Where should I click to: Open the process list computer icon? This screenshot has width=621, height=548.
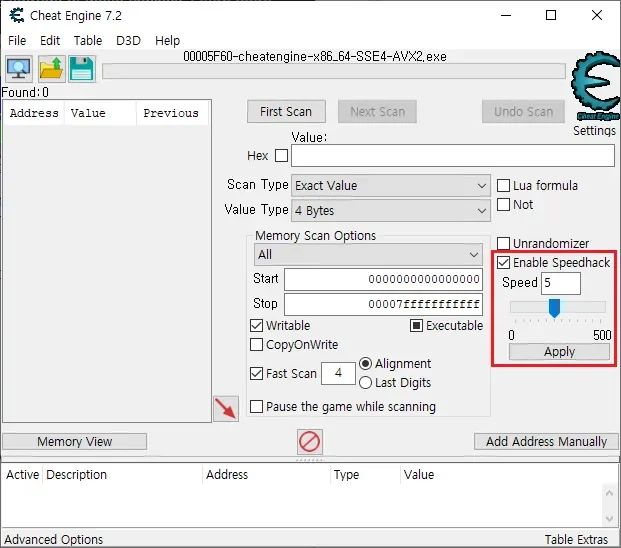click(19, 69)
